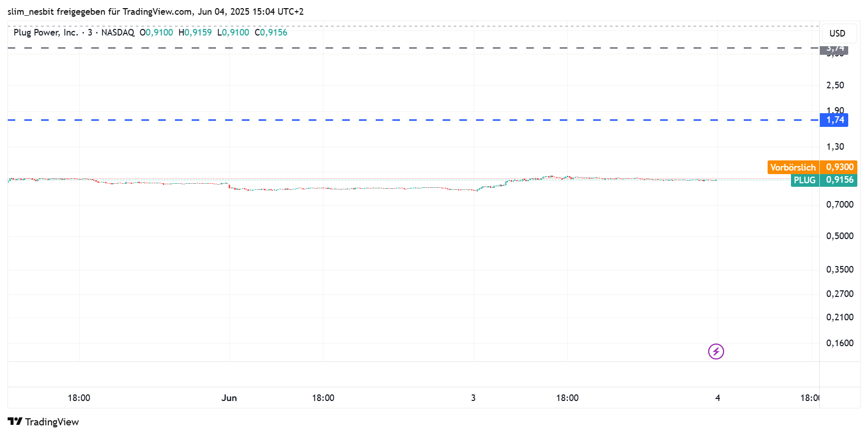Click the 0,9300 pre-market price value
The image size is (868, 435).
(840, 167)
